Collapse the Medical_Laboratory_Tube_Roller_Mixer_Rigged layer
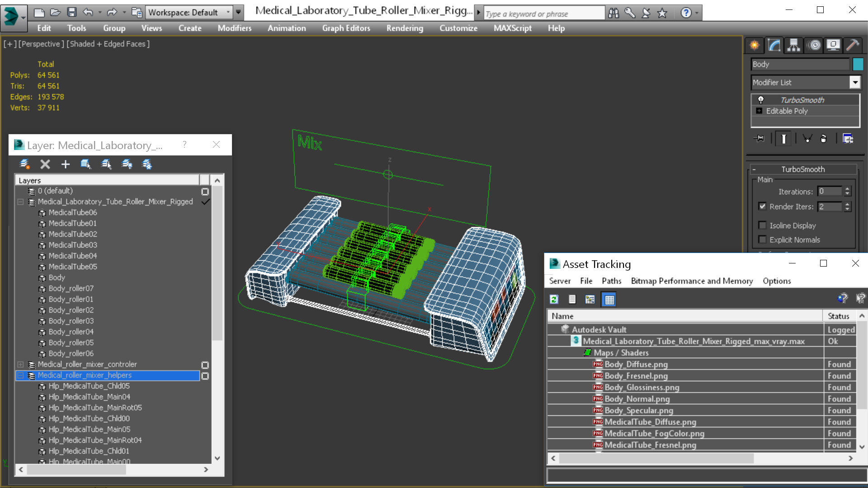Viewport: 868px width, 488px height. pyautogui.click(x=20, y=202)
